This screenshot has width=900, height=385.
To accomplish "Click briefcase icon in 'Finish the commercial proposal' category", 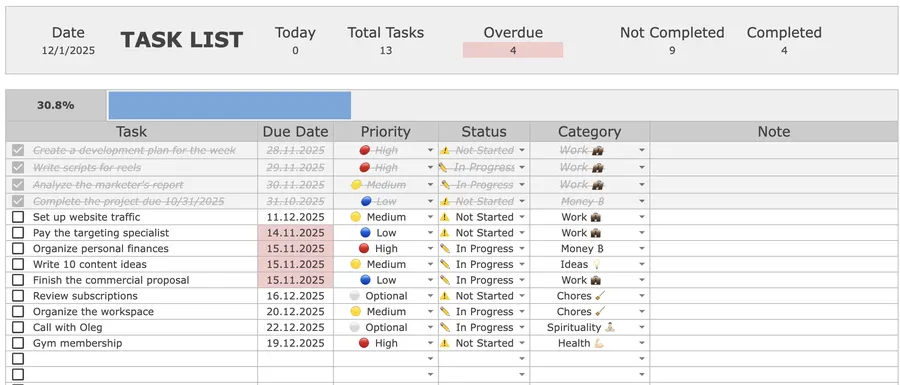I will [x=596, y=280].
